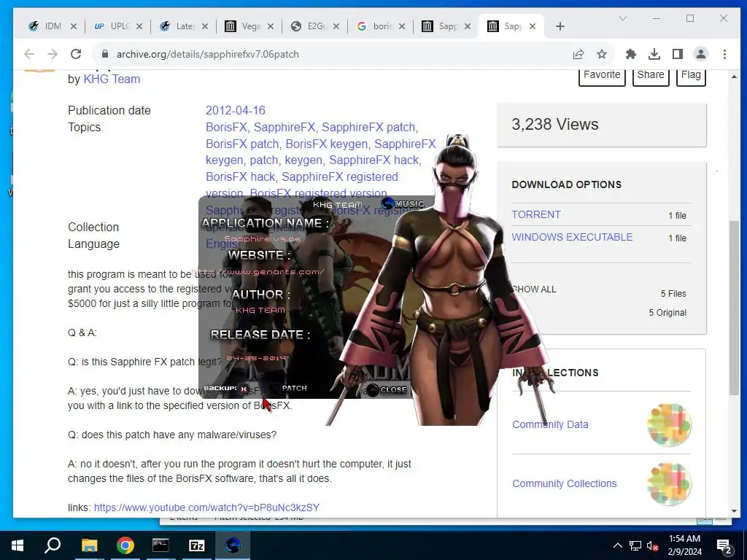
Task: Toggle the backup checkbox in patcher
Action: click(x=244, y=389)
